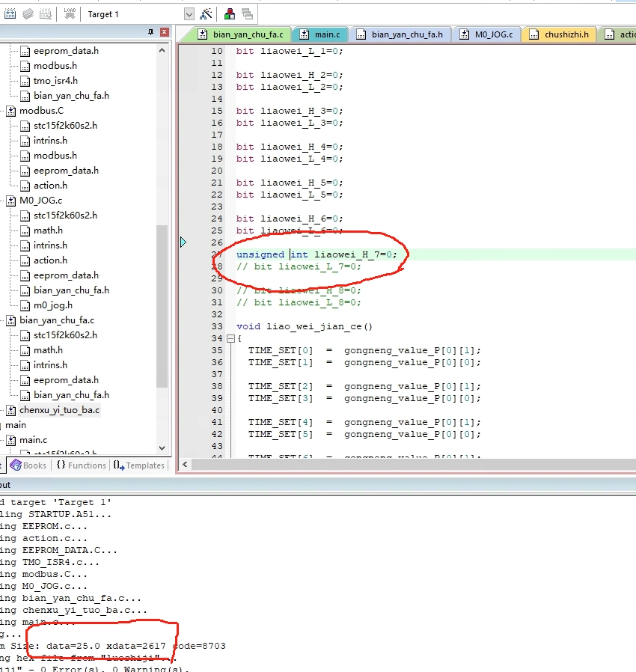
Task: Select main.c in the project tree
Action: [x=33, y=440]
